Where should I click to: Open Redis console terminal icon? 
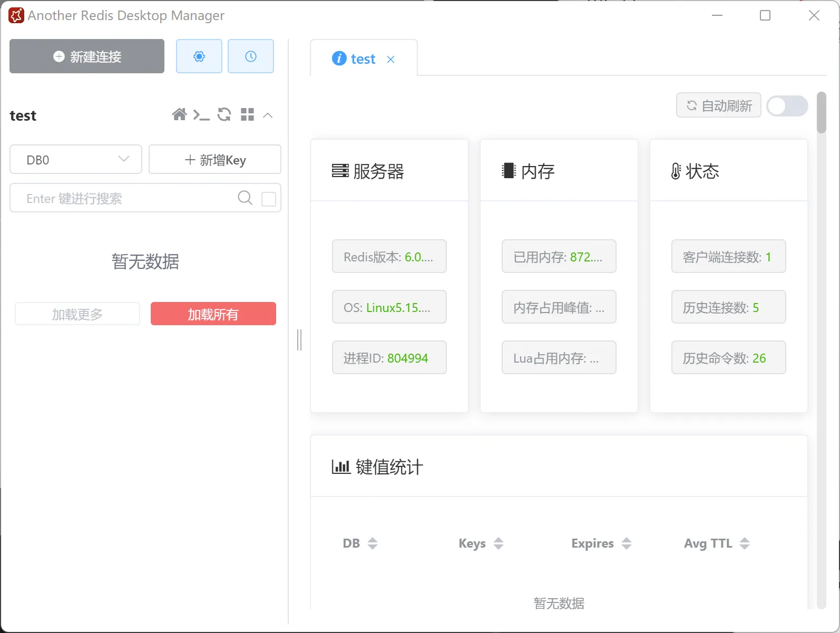coord(201,114)
